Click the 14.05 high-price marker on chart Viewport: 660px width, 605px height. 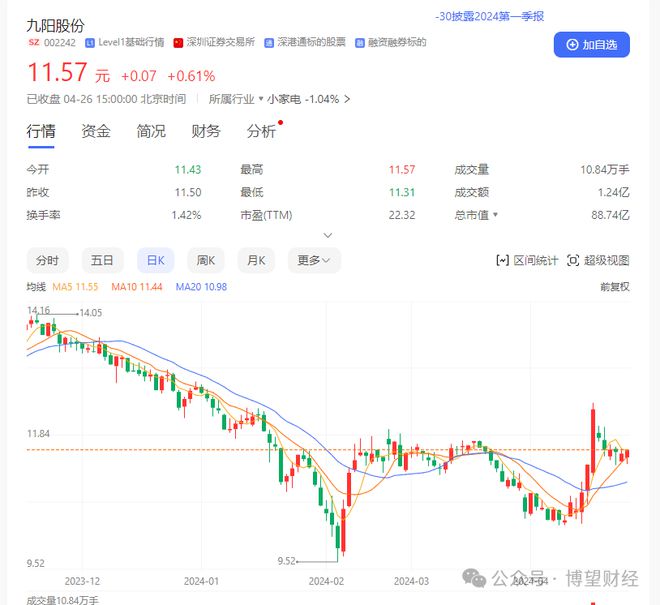tap(91, 313)
